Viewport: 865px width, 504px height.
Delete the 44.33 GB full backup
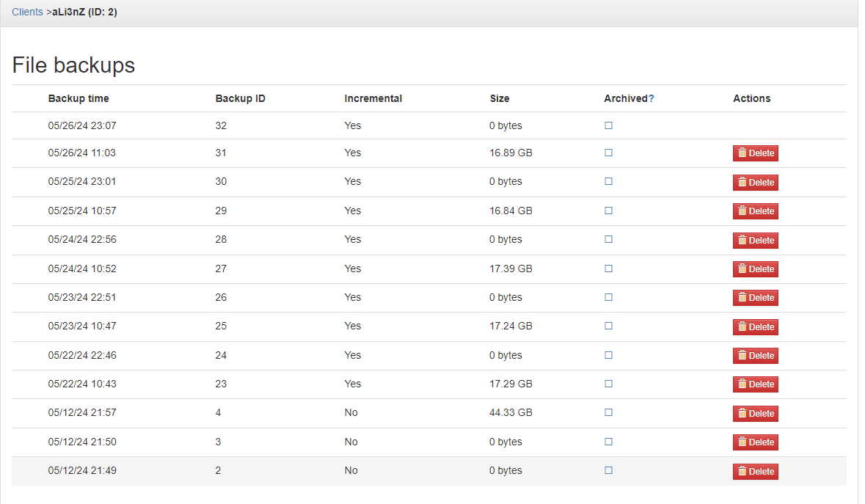tap(755, 414)
